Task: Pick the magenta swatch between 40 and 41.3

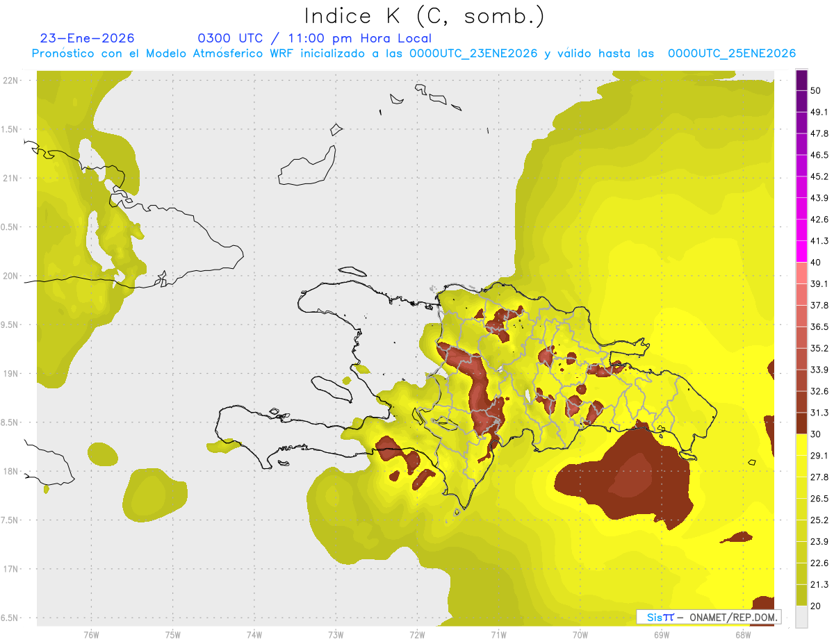Action: [801, 251]
